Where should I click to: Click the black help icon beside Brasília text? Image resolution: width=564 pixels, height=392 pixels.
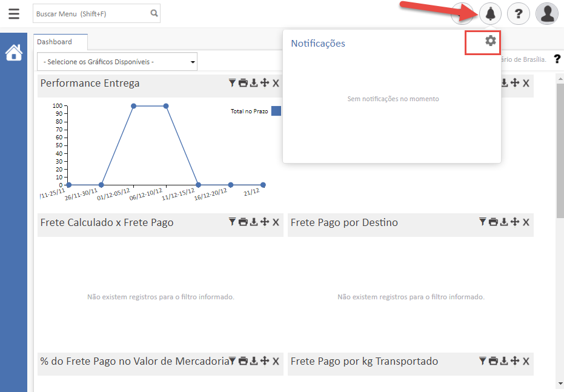(557, 59)
